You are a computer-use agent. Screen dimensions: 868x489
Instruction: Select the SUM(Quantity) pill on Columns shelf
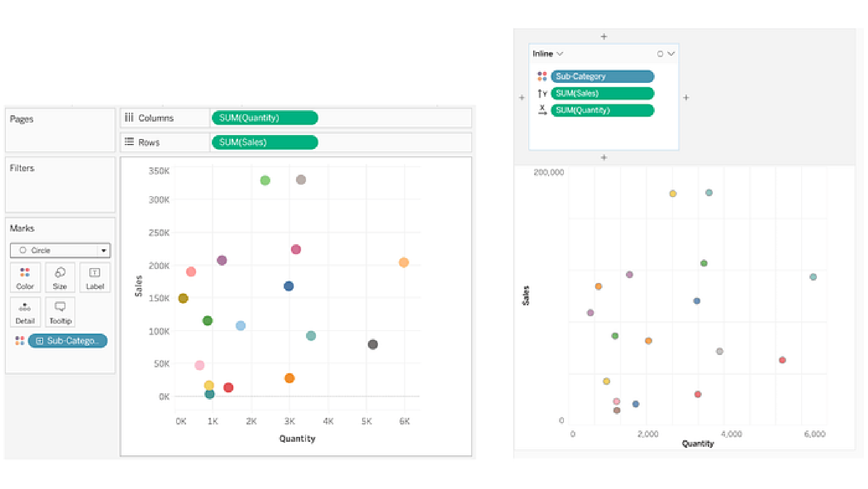tap(264, 118)
